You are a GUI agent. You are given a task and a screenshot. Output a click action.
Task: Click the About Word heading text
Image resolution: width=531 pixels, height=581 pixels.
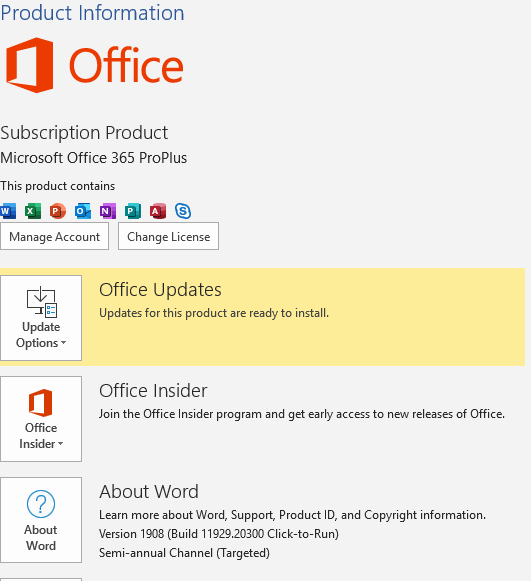[x=149, y=492]
